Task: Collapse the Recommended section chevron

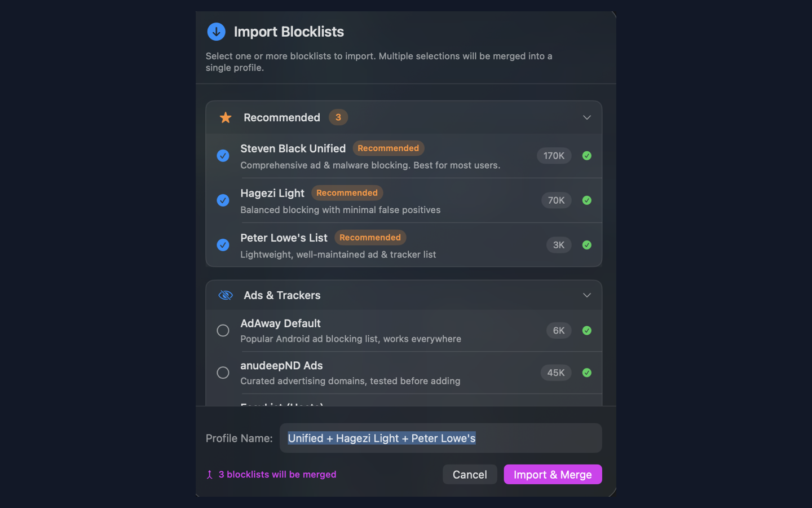Action: coord(587,117)
